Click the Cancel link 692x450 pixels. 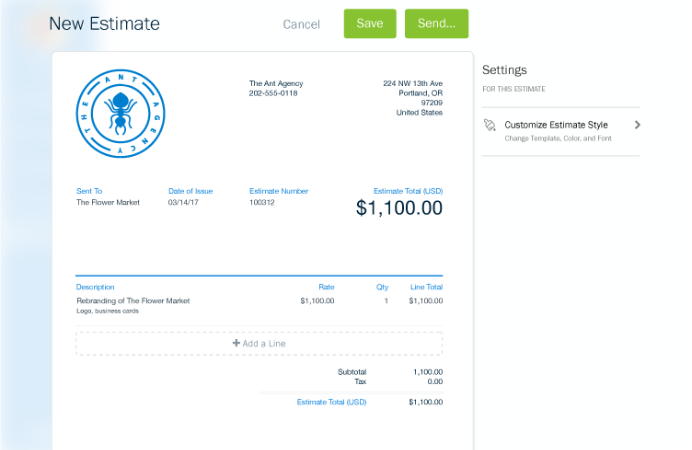pyautogui.click(x=301, y=24)
